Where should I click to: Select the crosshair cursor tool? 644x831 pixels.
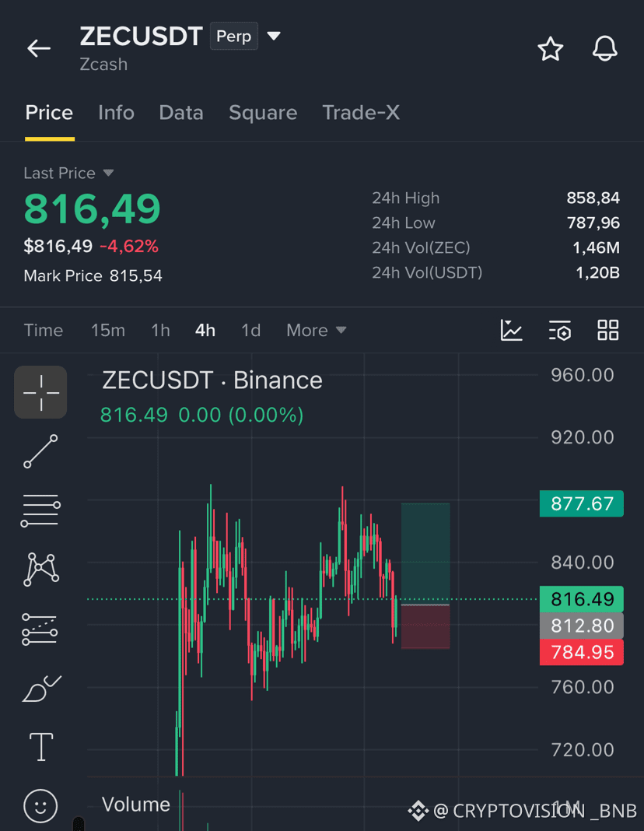(40, 392)
